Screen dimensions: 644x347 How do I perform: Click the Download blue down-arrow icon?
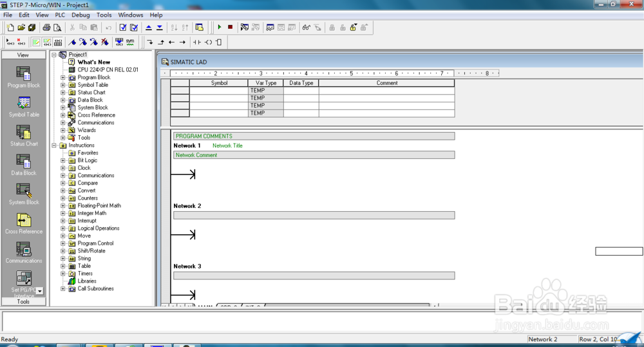click(x=160, y=28)
